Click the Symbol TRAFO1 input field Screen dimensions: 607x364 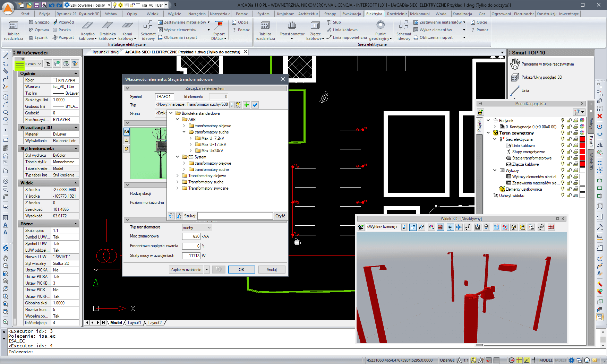coord(164,97)
